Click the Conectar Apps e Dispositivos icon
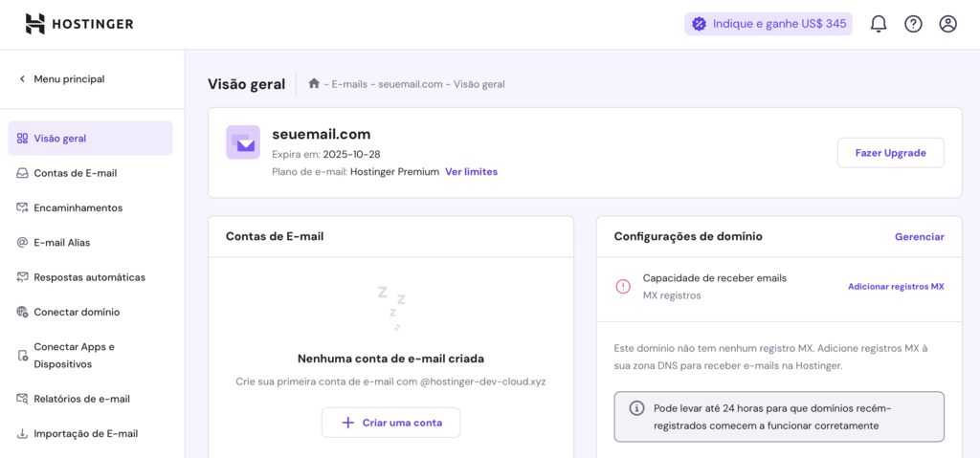 tap(22, 356)
